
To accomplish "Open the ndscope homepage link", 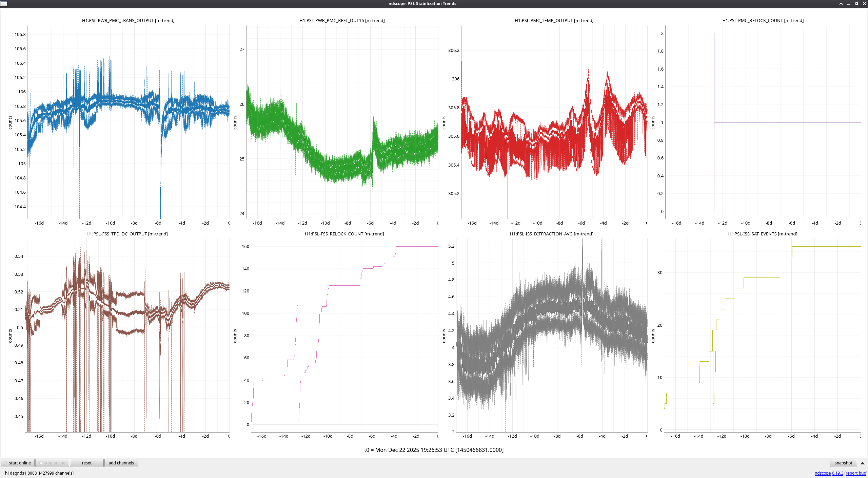I will point(822,473).
